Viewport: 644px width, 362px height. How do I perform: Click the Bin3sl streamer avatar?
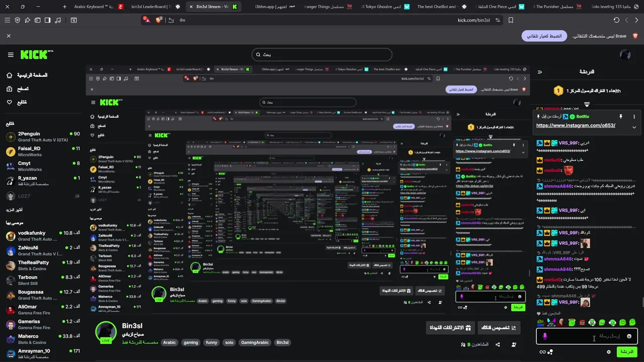click(x=106, y=332)
